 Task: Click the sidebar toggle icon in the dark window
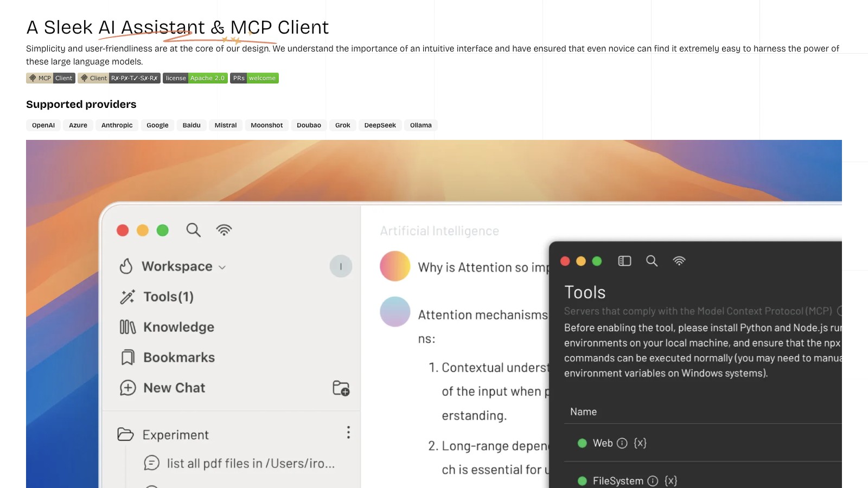click(624, 261)
